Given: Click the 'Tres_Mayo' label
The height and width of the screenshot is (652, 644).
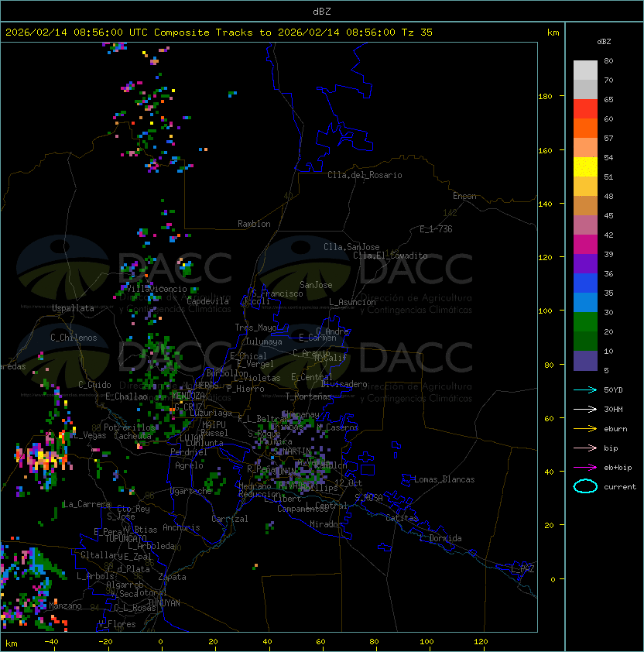Looking at the screenshot, I should (x=255, y=328).
